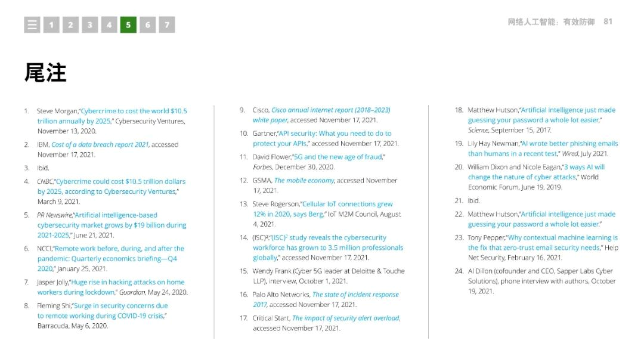Click the "Steve Morgan" author name
Image resolution: width=644 pixels, height=362 pixels.
click(x=57, y=111)
